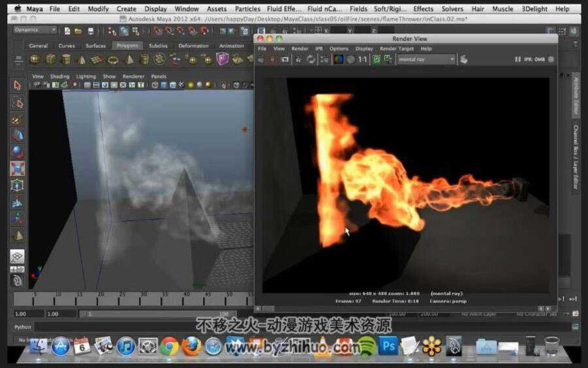Image resolution: width=588 pixels, height=368 pixels.
Task: Create a polygon torus from the shelf
Action: point(113,59)
